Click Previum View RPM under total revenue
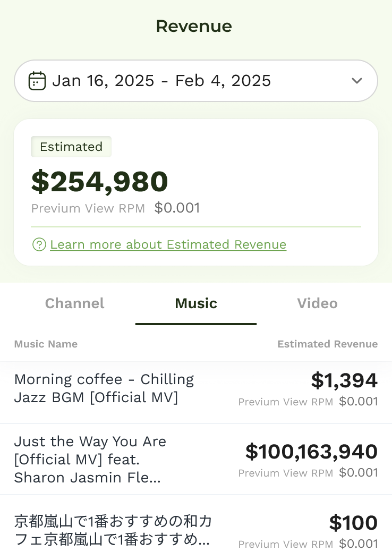392x560 pixels. 88,208
